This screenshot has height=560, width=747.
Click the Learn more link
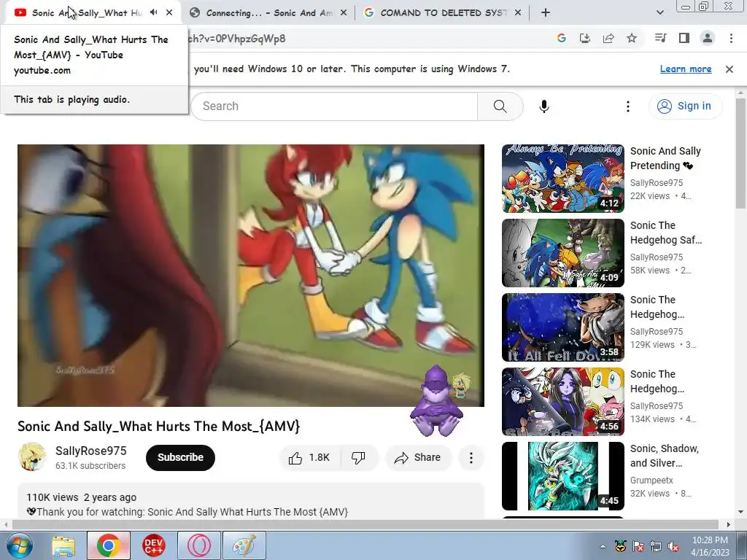(686, 69)
